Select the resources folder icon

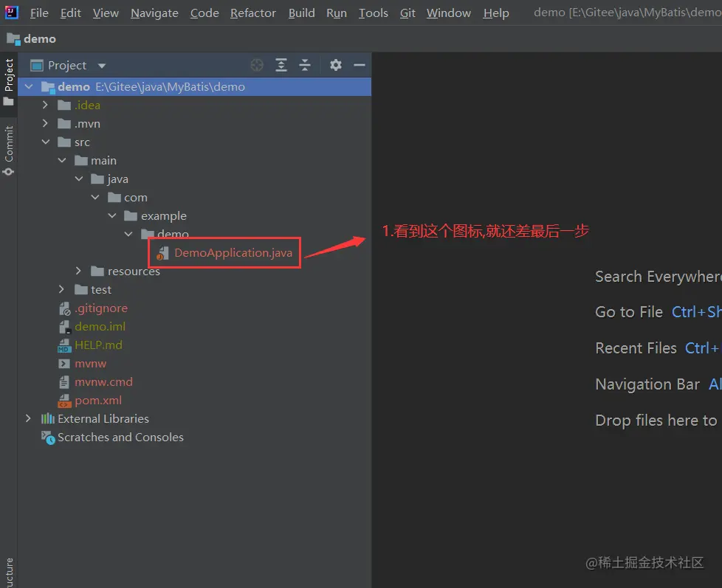pyautogui.click(x=97, y=271)
